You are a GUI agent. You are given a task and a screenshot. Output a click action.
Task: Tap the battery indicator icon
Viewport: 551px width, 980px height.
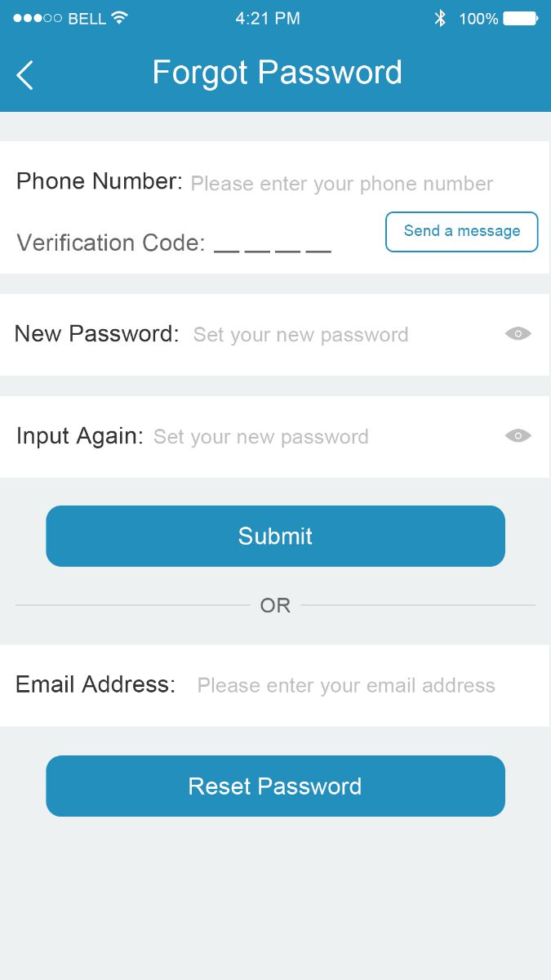point(520,19)
